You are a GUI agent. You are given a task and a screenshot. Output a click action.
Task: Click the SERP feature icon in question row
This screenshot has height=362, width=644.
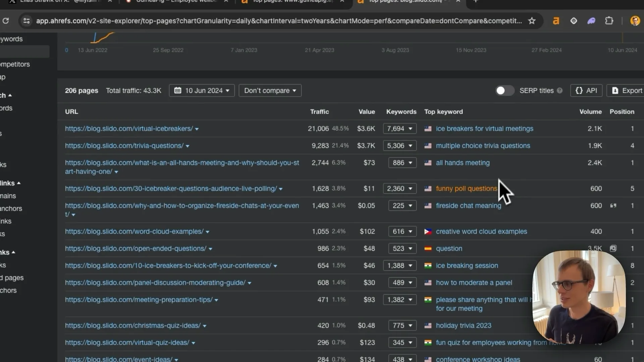(x=613, y=248)
